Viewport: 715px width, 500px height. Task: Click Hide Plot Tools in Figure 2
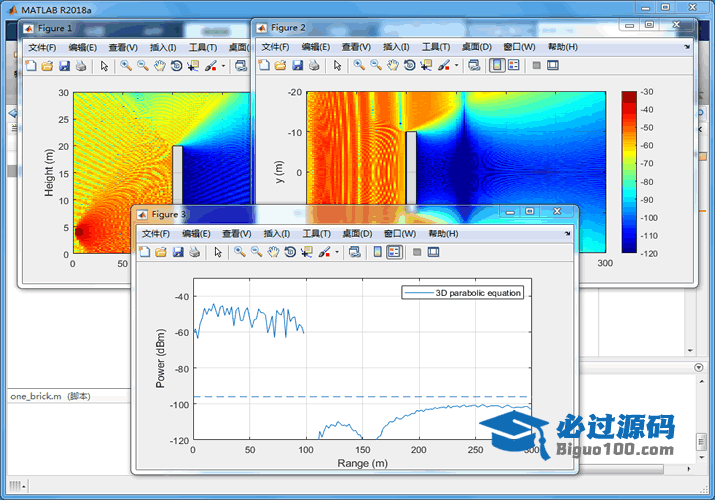[536, 65]
